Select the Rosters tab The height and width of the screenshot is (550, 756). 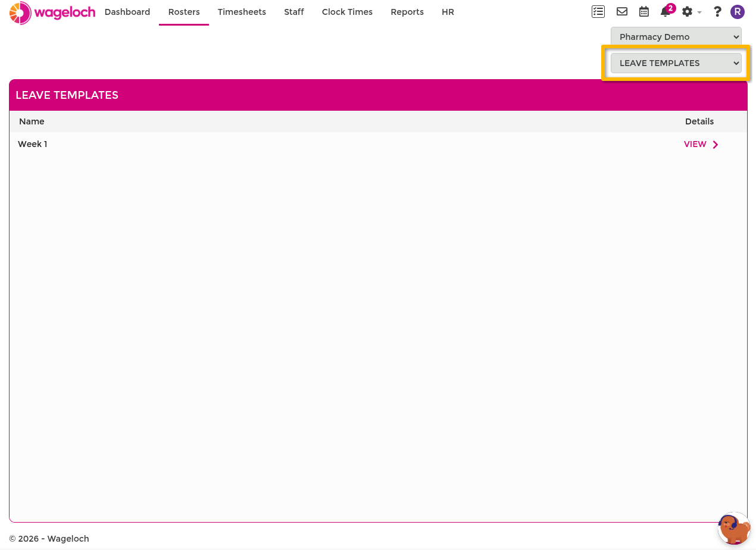coord(184,12)
